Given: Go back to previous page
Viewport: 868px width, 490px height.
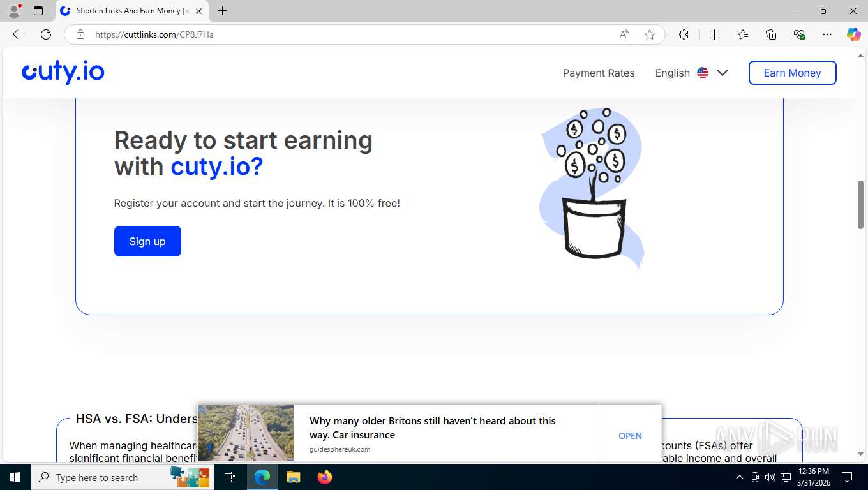Looking at the screenshot, I should click(x=18, y=34).
